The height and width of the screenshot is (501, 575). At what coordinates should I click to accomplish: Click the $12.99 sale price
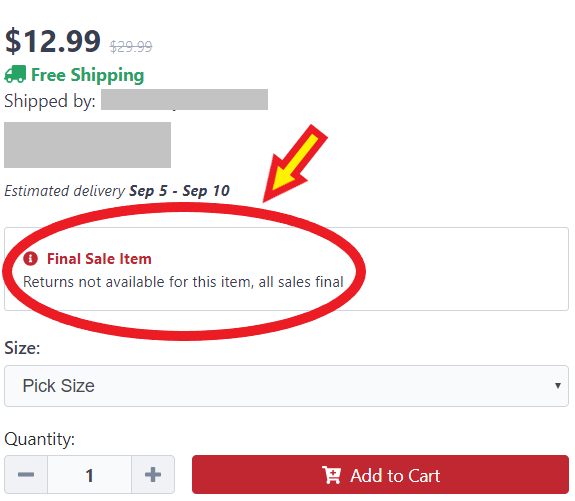coord(53,41)
